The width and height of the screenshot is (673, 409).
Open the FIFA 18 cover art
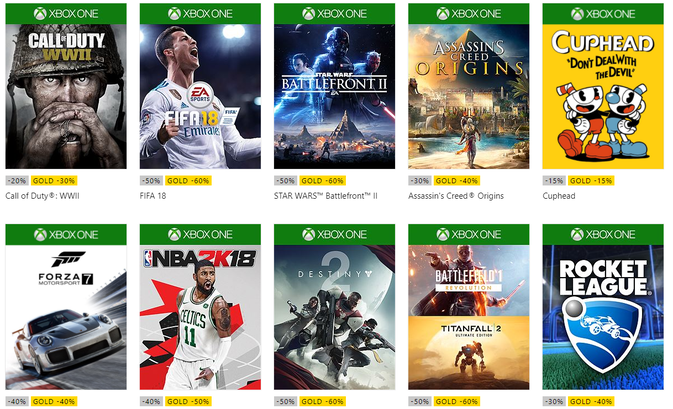(x=200, y=97)
